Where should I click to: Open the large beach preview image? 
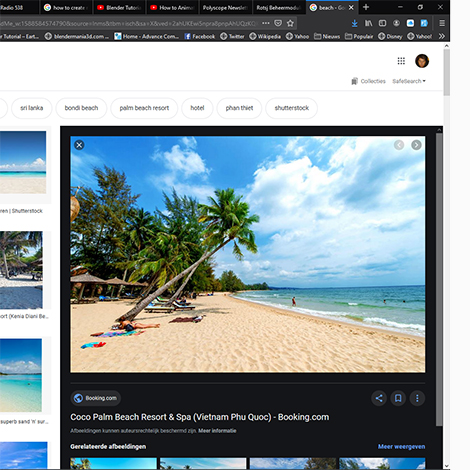click(248, 254)
